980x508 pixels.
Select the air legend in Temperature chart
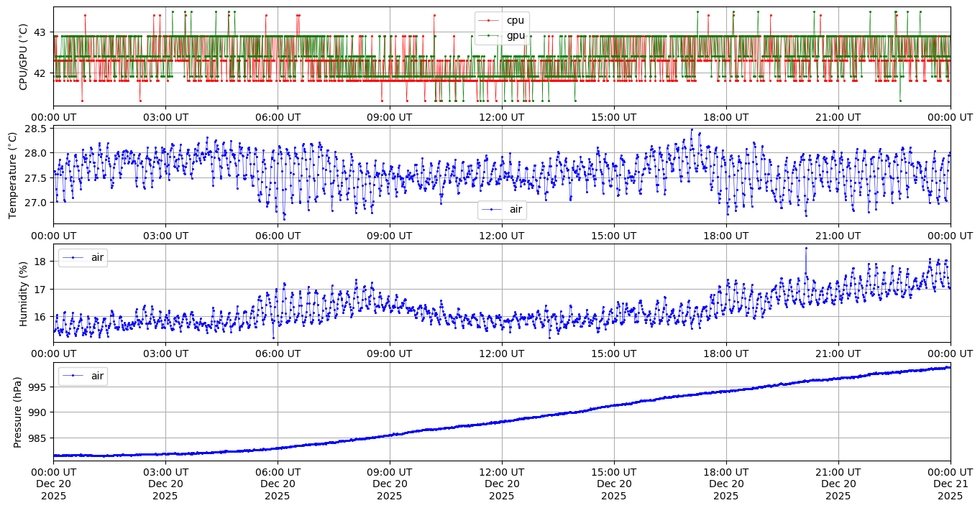pos(502,209)
